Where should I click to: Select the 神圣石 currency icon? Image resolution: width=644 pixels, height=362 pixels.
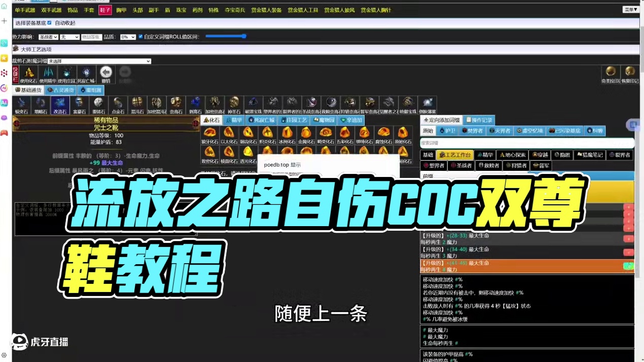[x=233, y=104]
